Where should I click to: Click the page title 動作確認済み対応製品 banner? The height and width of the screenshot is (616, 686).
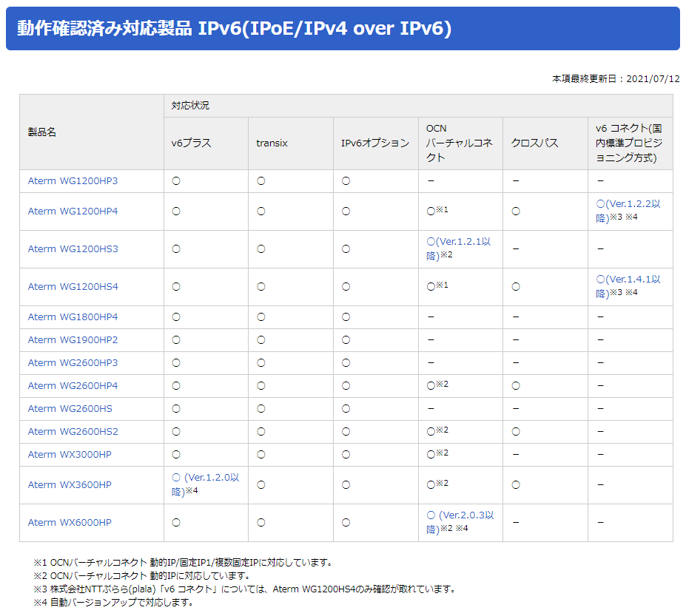point(343,28)
